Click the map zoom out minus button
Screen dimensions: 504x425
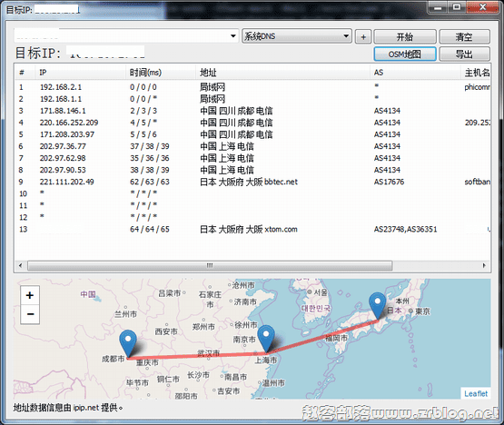pyautogui.click(x=30, y=314)
